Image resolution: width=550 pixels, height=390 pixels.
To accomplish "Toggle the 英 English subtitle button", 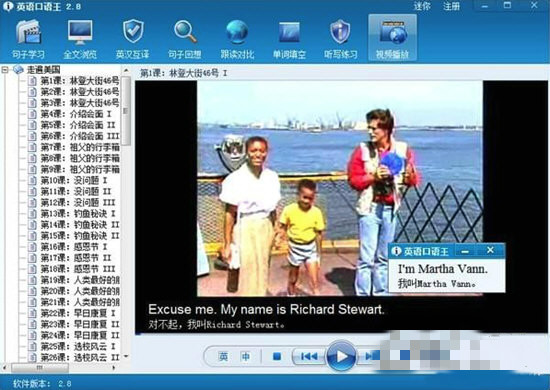I will point(223,357).
